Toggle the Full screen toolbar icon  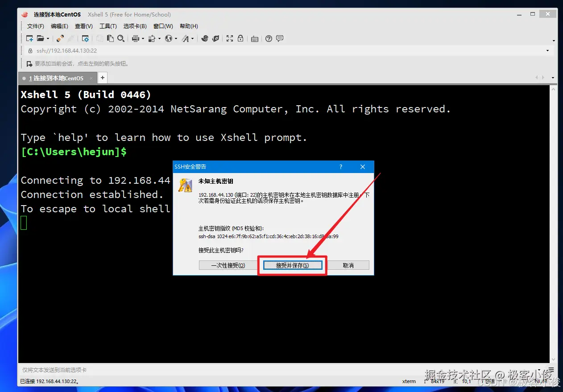click(x=230, y=39)
